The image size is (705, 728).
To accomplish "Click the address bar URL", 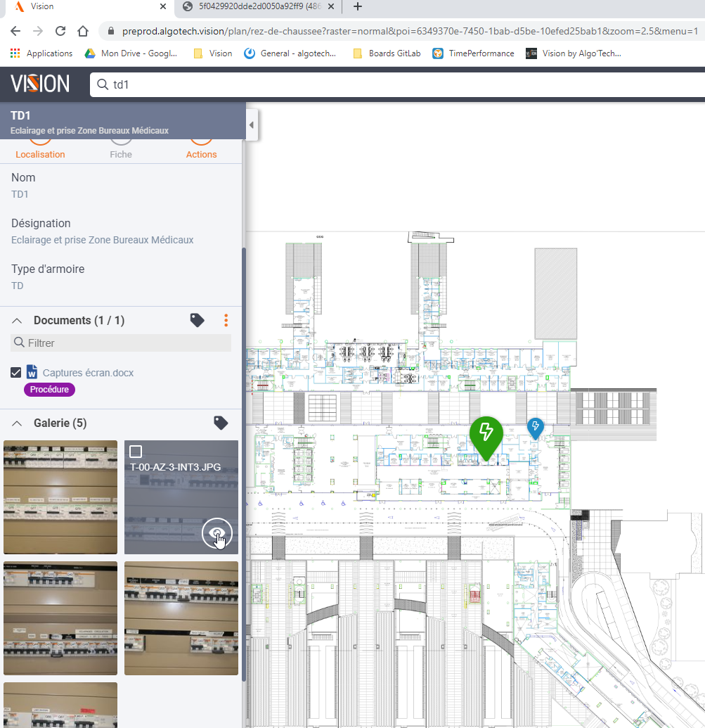I will pyautogui.click(x=410, y=31).
